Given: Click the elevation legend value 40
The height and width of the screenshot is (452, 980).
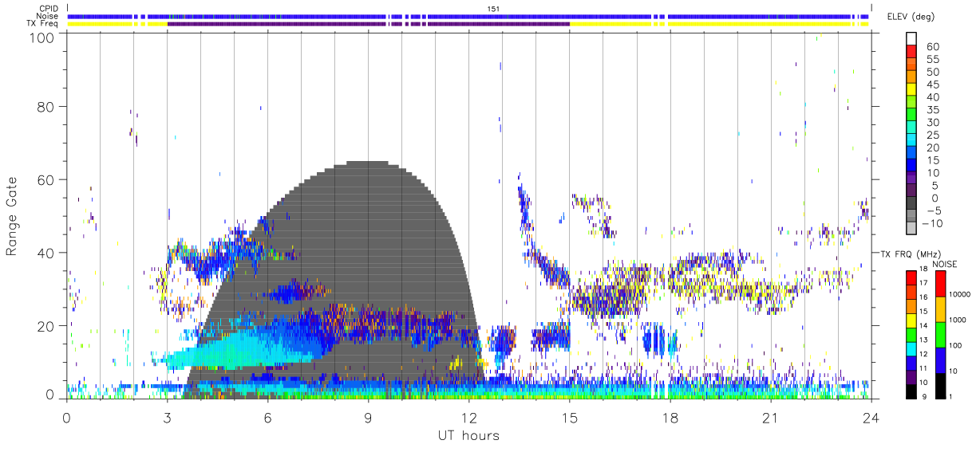Looking at the screenshot, I should click(932, 97).
